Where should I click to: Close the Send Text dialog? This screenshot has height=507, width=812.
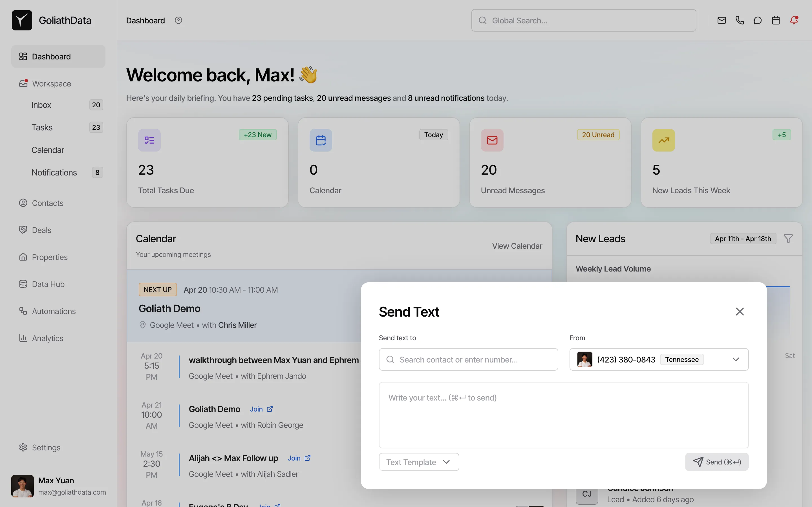[x=740, y=312]
